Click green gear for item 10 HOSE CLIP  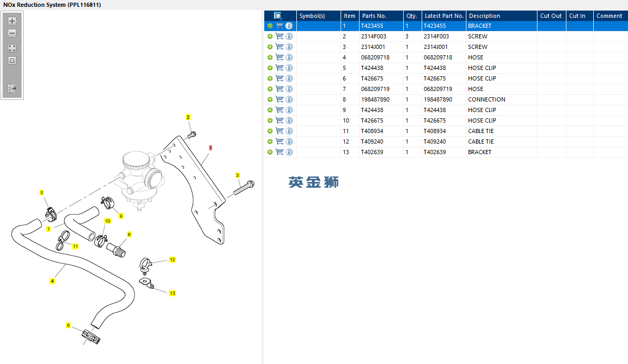coord(270,120)
